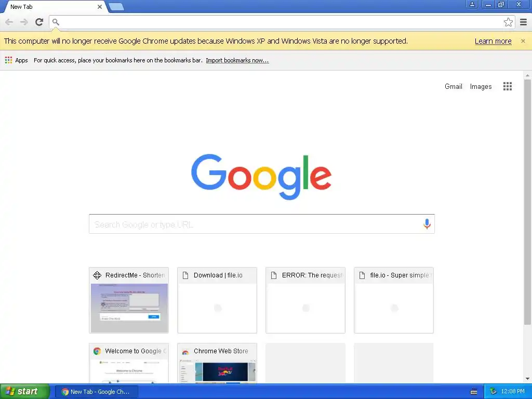
Task: Click into the address bar
Action: (x=282, y=22)
